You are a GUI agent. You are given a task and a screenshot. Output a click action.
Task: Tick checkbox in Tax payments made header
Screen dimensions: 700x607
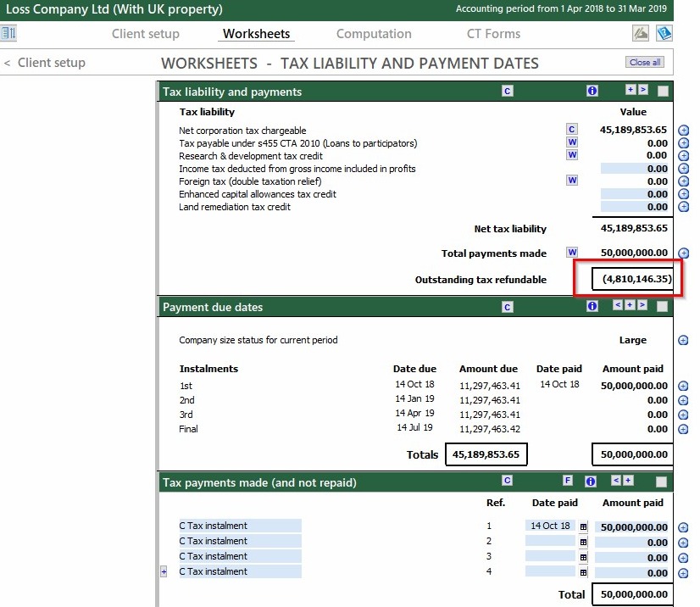point(663,482)
